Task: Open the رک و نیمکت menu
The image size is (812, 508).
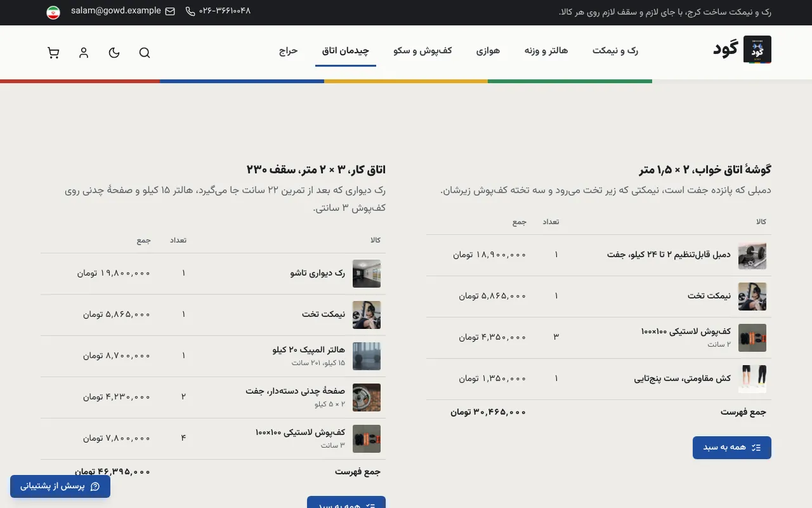Action: coord(615,51)
